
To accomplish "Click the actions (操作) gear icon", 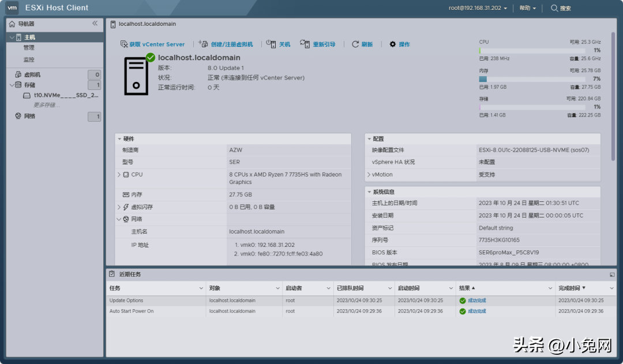I will [x=393, y=44].
